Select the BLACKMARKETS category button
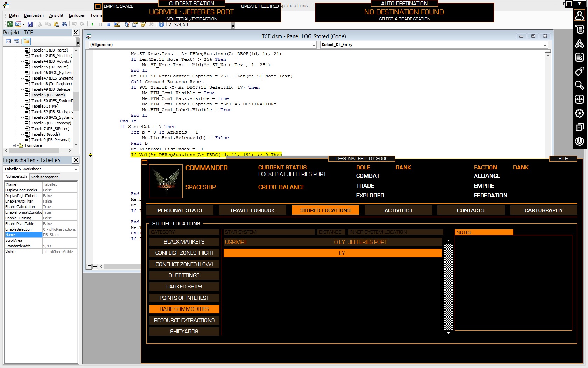The image size is (588, 368). [x=184, y=242]
